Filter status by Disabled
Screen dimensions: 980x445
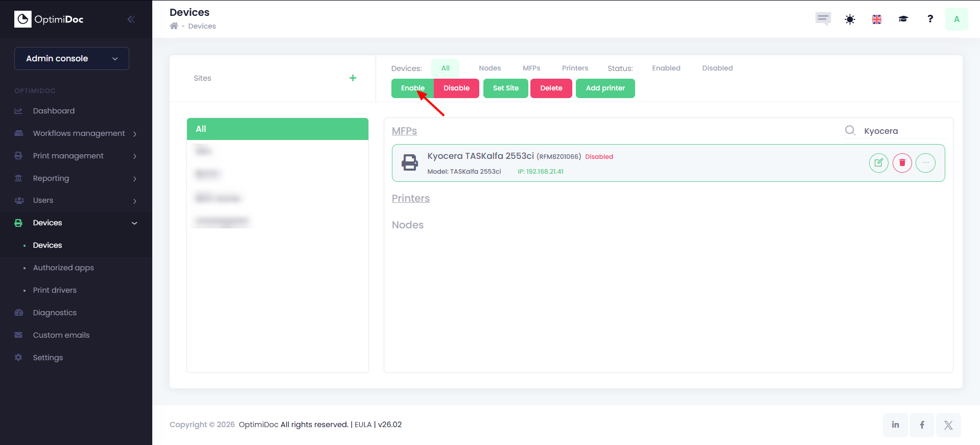click(x=717, y=68)
